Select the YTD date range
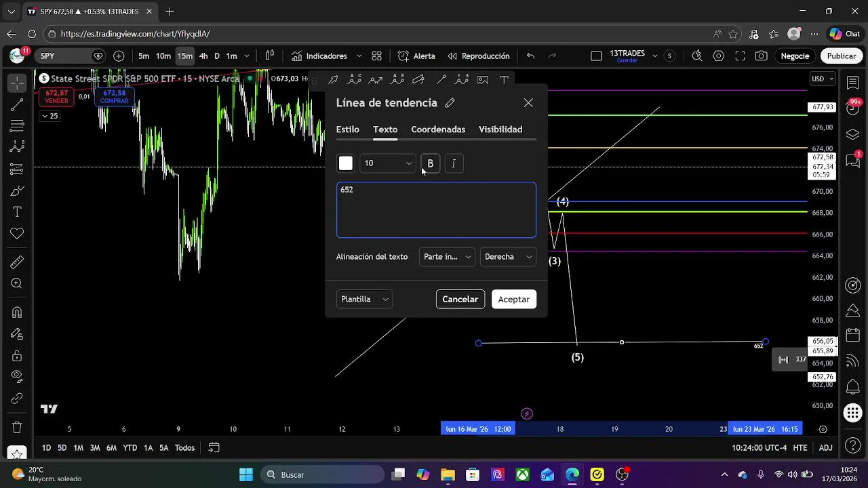 [x=130, y=448]
